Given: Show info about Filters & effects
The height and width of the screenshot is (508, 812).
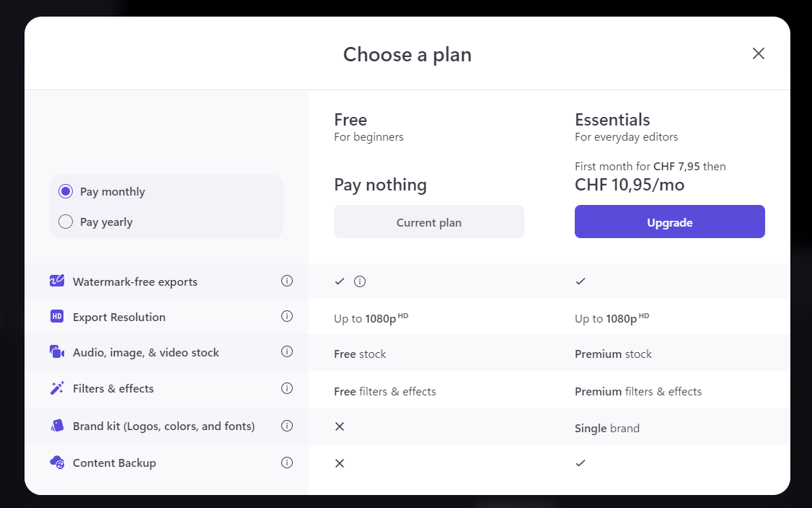Looking at the screenshot, I should (x=287, y=388).
